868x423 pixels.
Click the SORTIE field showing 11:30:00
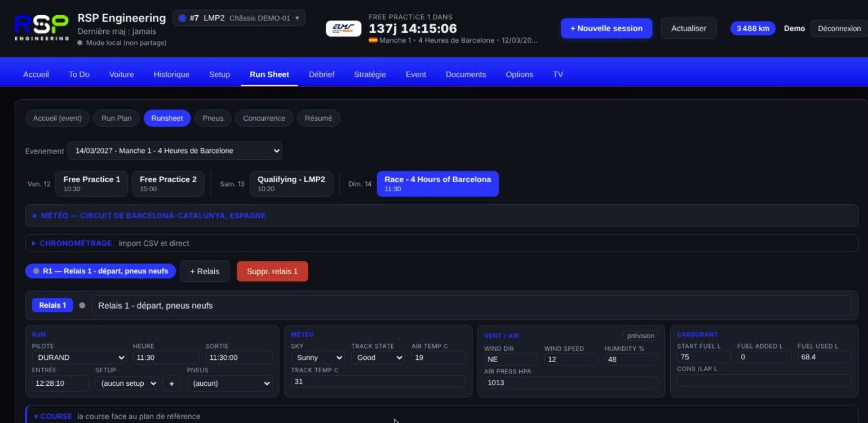(x=239, y=358)
